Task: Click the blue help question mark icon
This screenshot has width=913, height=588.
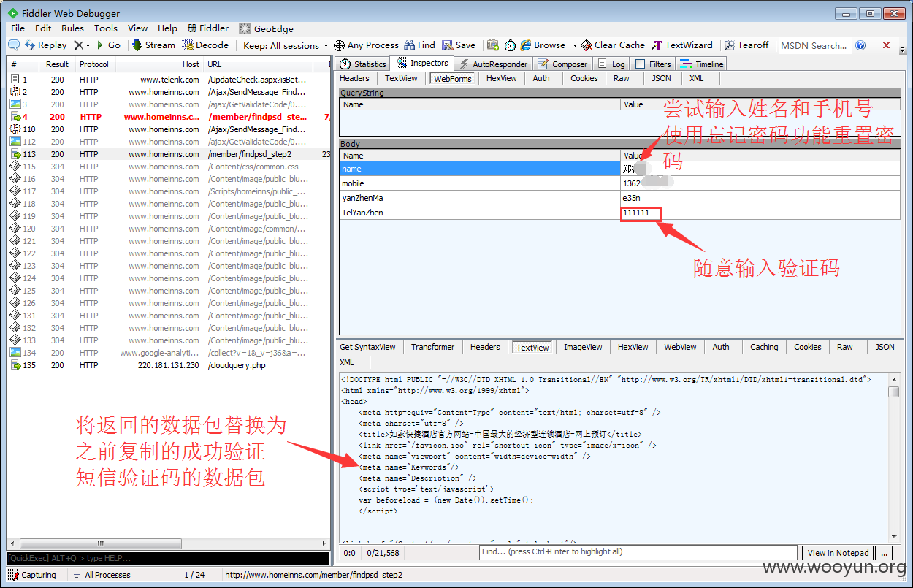Action: coord(860,45)
